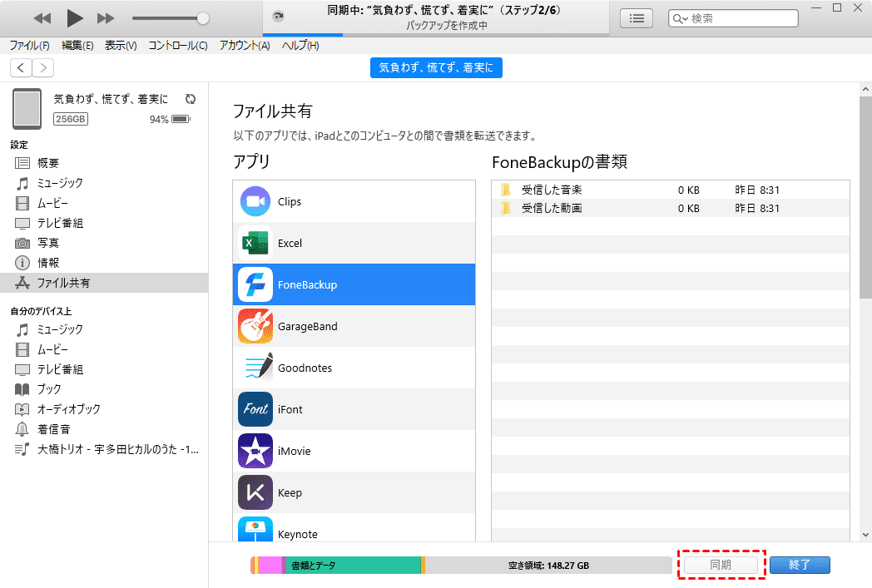Screen dimensions: 872x588
Task: Click the 終了 button
Action: tap(800, 565)
